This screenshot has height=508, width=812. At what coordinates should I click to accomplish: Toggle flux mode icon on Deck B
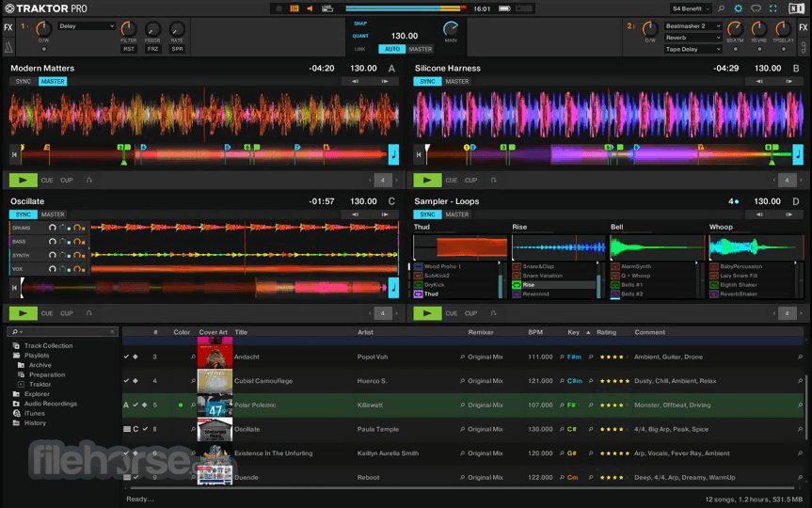494,181
